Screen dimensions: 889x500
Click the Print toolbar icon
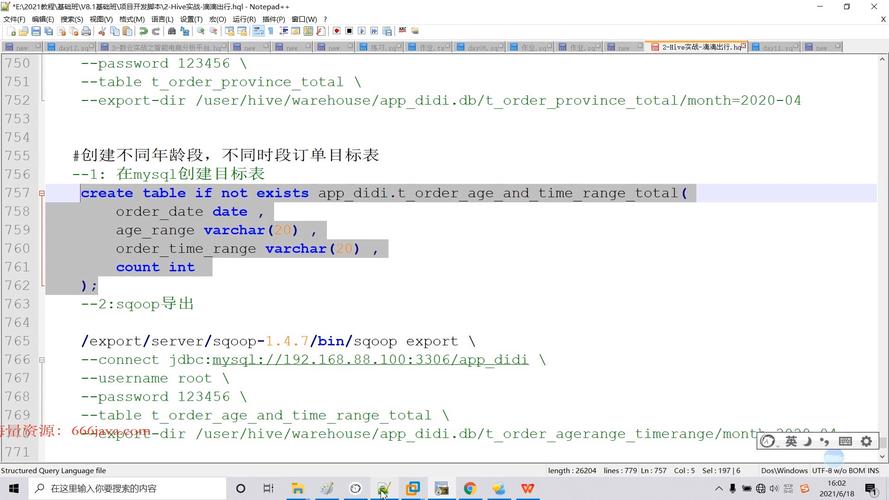tap(86, 31)
